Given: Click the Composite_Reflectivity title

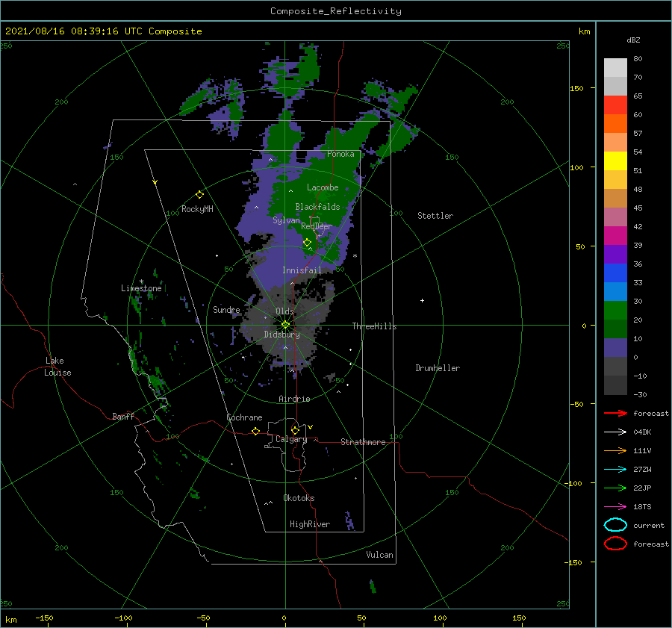Looking at the screenshot, I should [x=336, y=11].
